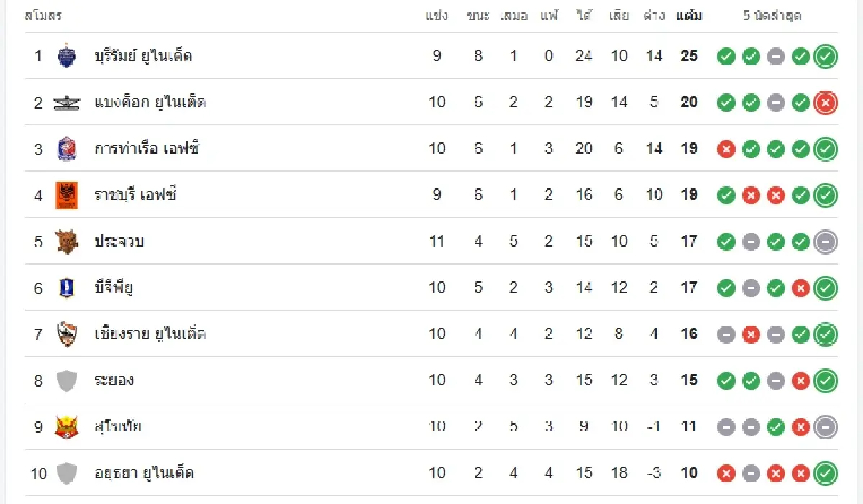863x504 pixels.
Task: Click the Port FC club crest
Action: (x=66, y=149)
